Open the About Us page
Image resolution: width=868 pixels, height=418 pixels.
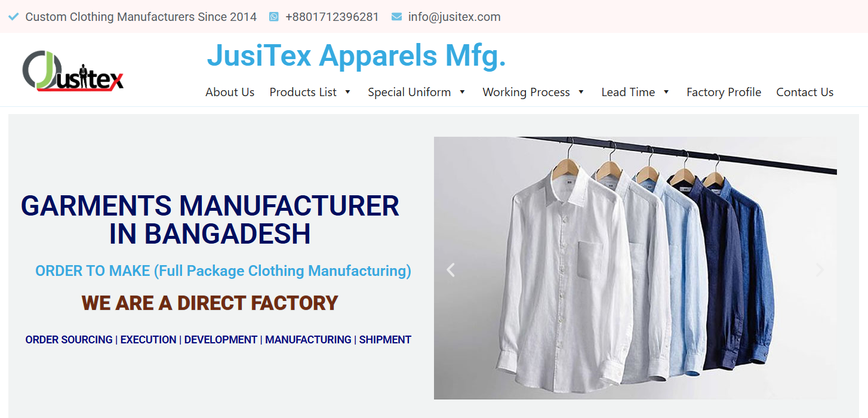230,92
